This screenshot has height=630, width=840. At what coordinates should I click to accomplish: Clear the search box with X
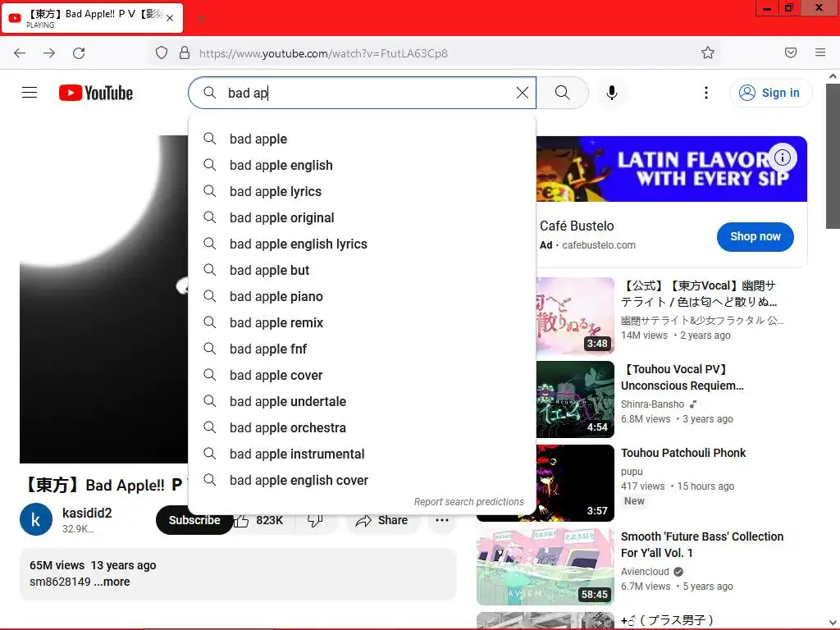click(x=523, y=93)
